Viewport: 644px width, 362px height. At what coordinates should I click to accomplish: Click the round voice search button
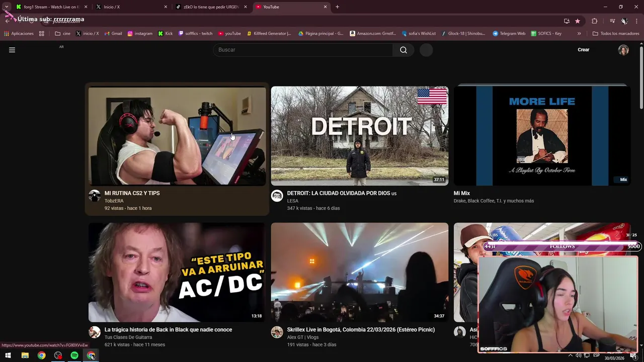[x=426, y=50]
